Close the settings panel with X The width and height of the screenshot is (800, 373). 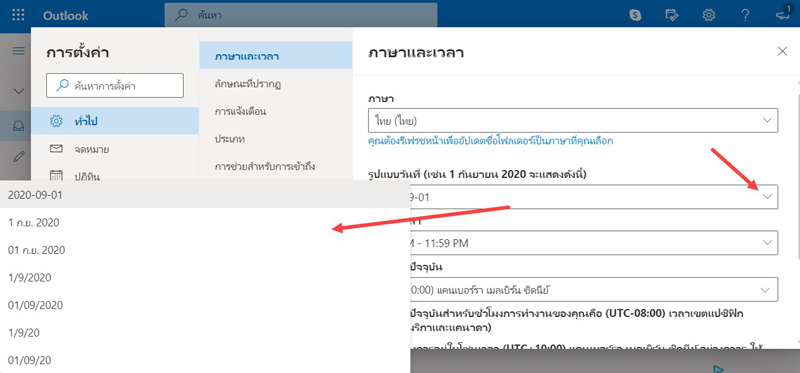[x=782, y=51]
